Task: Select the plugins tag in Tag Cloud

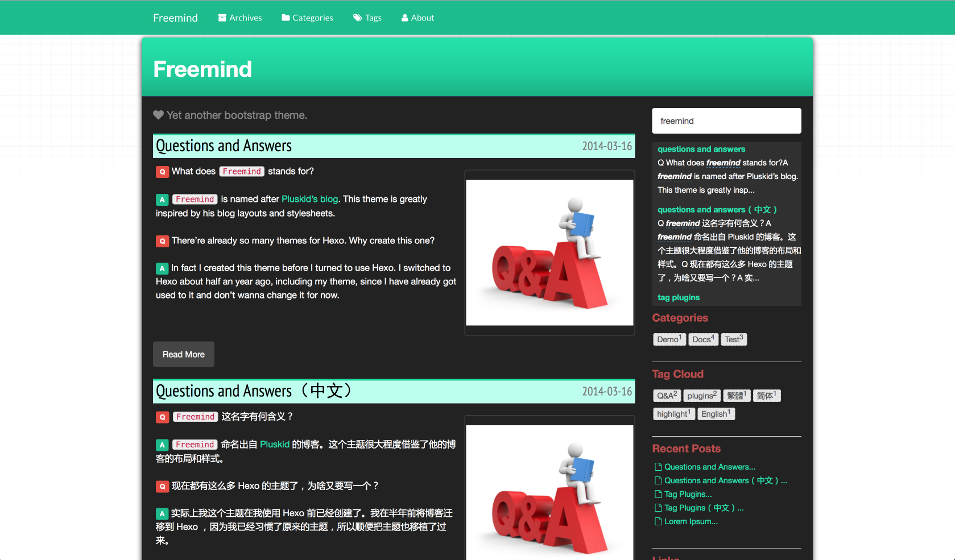Action: 702,396
